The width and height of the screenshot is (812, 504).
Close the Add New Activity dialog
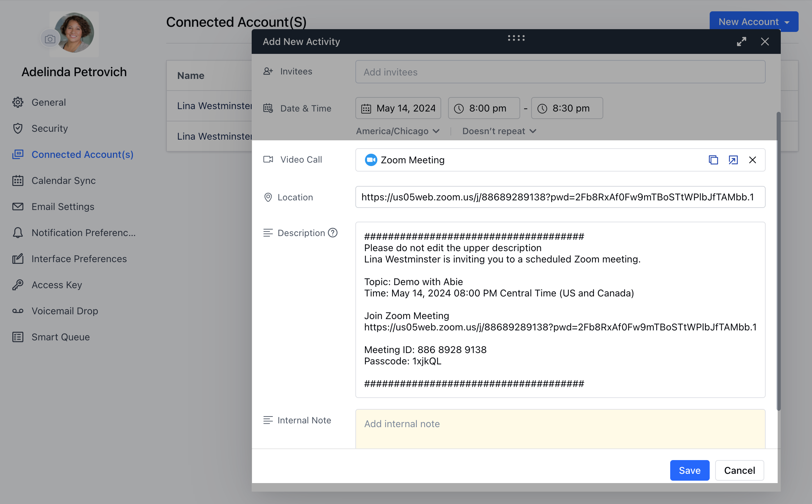coord(765,42)
